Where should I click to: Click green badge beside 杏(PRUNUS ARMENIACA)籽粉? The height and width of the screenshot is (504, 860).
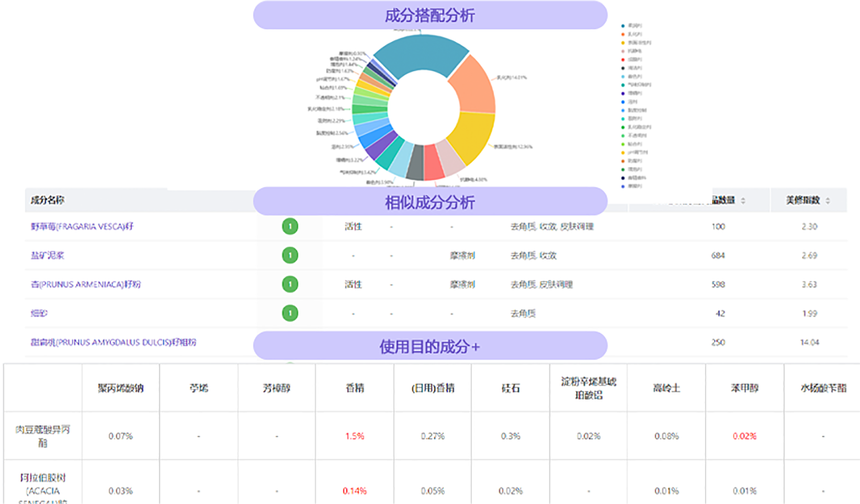[290, 284]
